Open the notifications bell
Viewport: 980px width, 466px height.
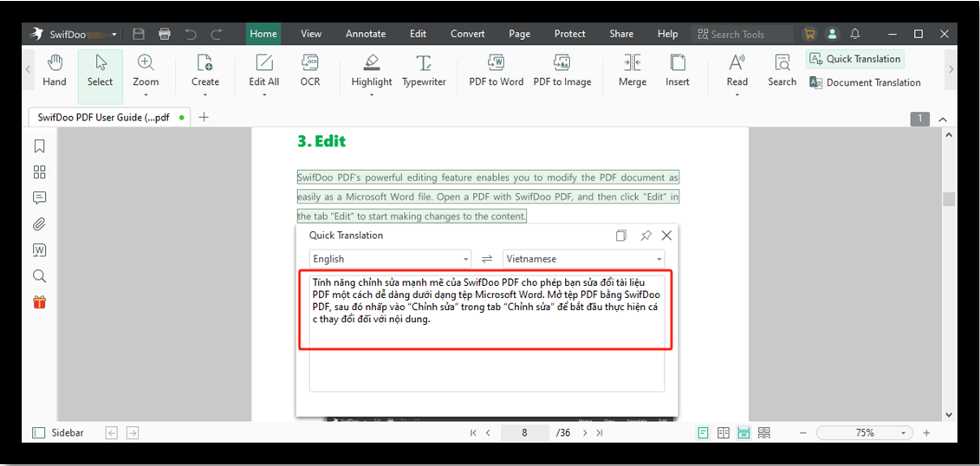(x=855, y=34)
